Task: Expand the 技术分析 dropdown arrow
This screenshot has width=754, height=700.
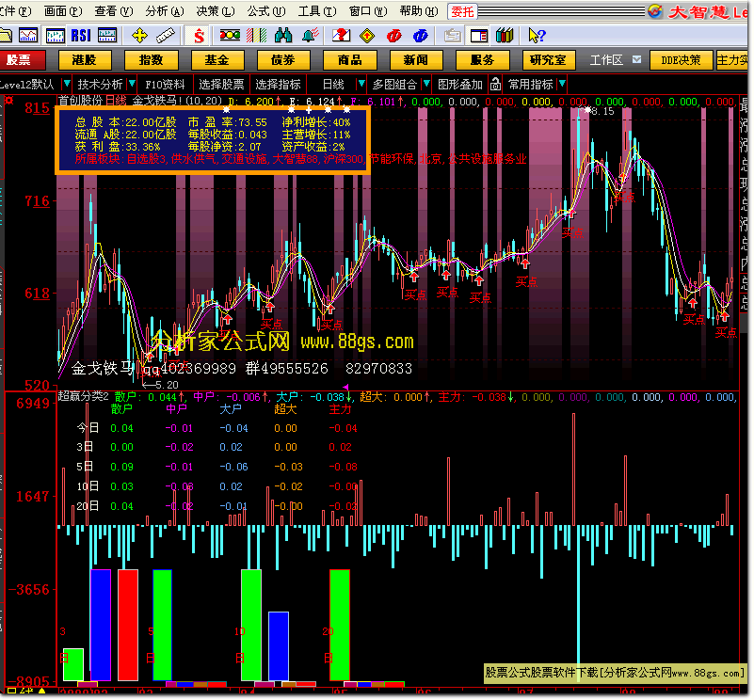Action: click(132, 85)
